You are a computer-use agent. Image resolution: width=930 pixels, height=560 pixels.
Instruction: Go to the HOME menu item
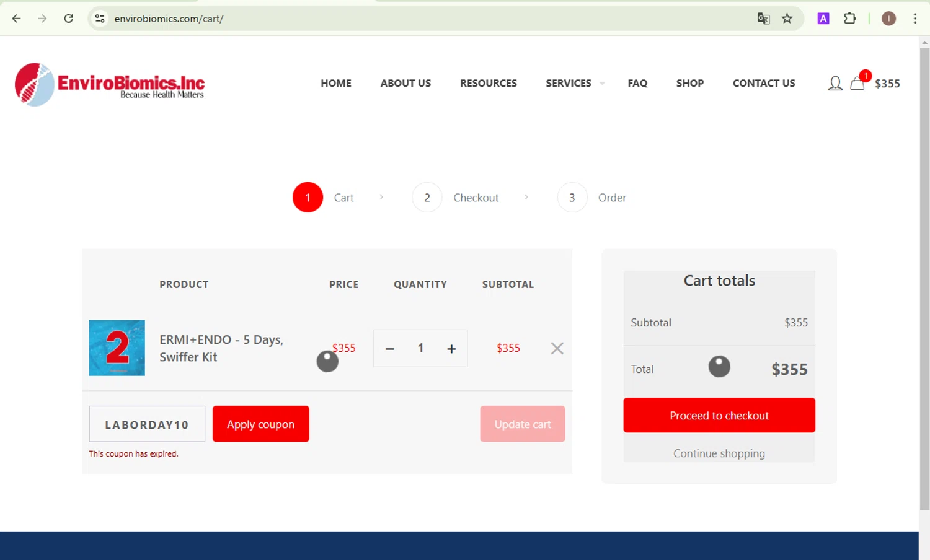pos(336,83)
